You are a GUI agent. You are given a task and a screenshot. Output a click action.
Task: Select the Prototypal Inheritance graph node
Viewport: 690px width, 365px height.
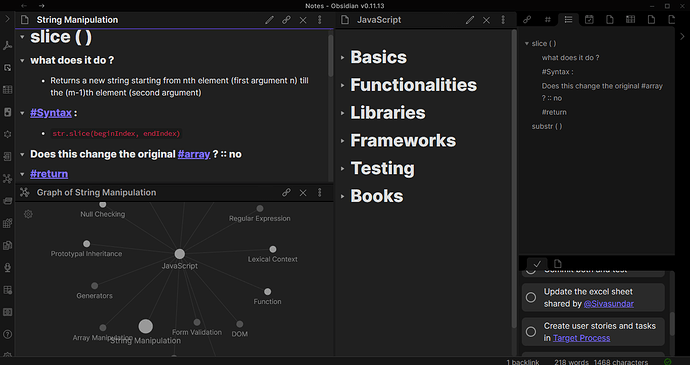(87, 244)
